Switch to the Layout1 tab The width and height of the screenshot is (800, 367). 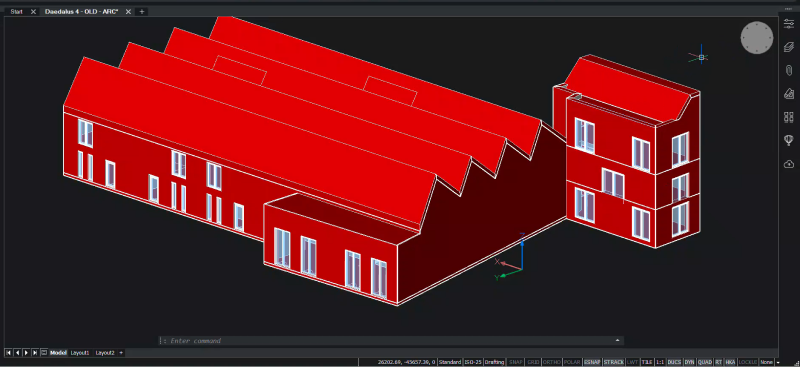pyautogui.click(x=80, y=353)
